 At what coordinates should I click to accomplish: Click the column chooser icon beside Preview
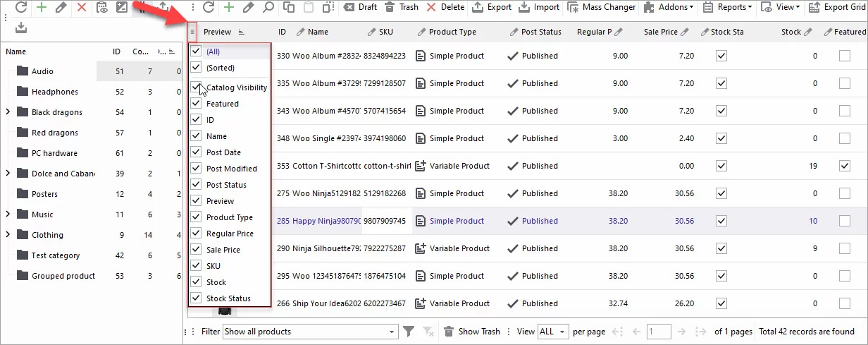click(192, 32)
